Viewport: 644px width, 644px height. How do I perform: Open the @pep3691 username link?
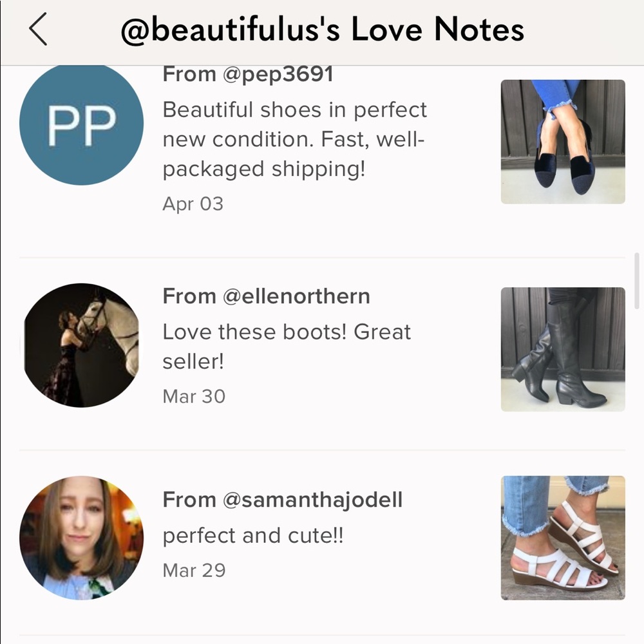278,75
